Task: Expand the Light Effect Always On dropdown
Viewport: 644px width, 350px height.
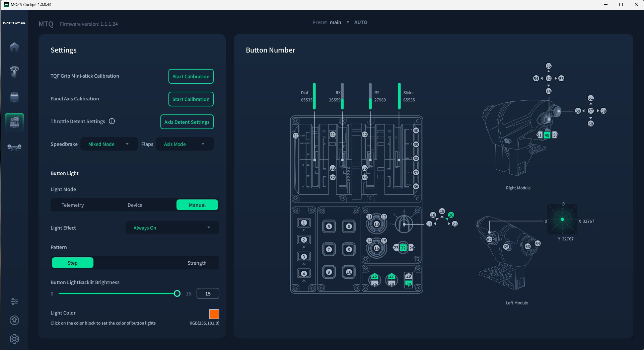Action: pyautogui.click(x=172, y=228)
